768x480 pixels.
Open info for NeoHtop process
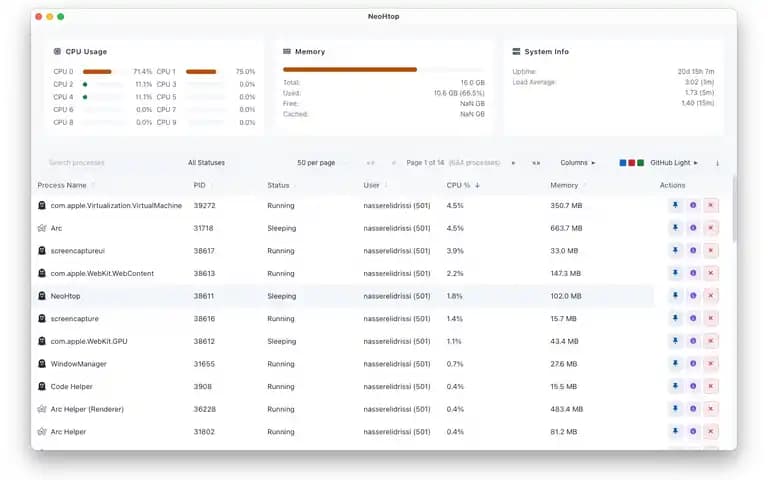coord(693,295)
